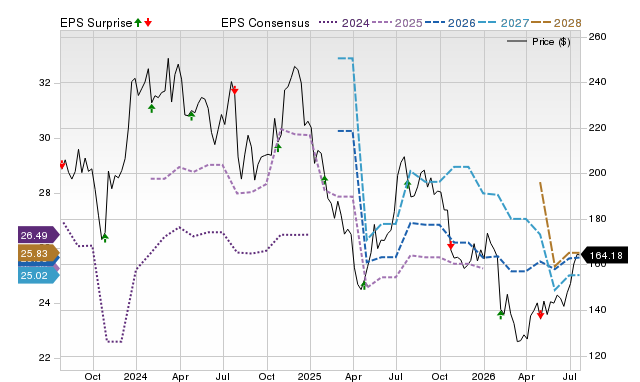640x382 pixels.
Task: Click the 2028 brown legend entry
Action: (556, 23)
